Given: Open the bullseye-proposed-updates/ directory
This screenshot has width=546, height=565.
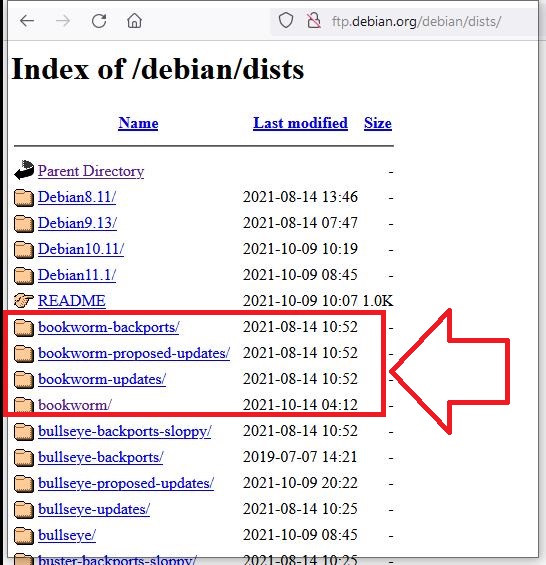Looking at the screenshot, I should click(126, 483).
